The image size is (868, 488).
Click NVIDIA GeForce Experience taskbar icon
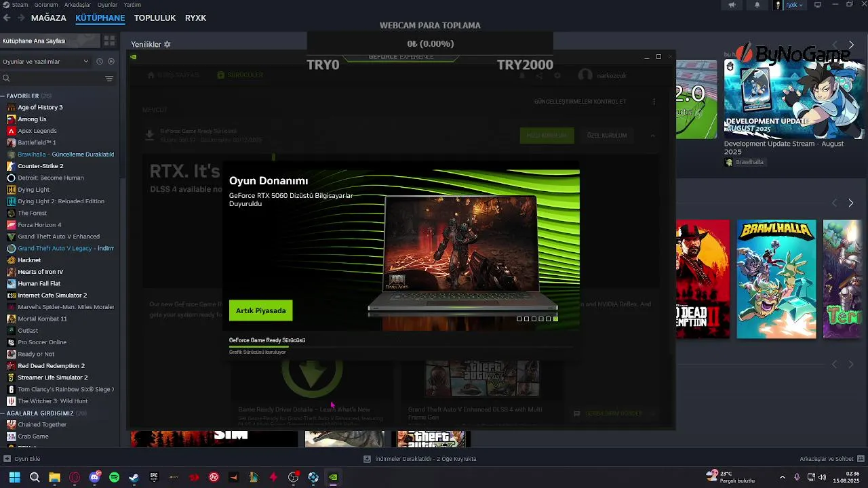coord(333,477)
